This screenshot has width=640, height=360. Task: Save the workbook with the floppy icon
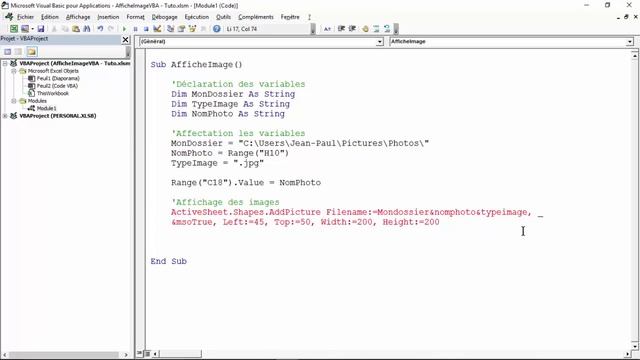pos(40,29)
